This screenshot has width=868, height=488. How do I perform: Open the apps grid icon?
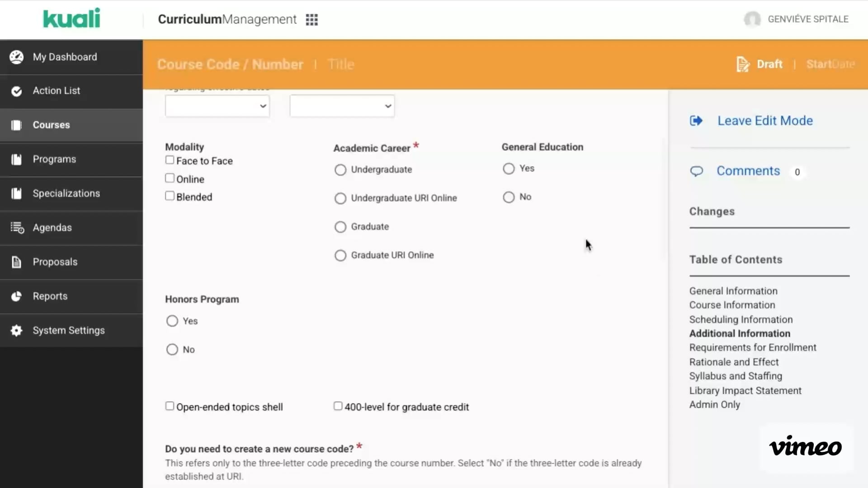click(x=311, y=19)
